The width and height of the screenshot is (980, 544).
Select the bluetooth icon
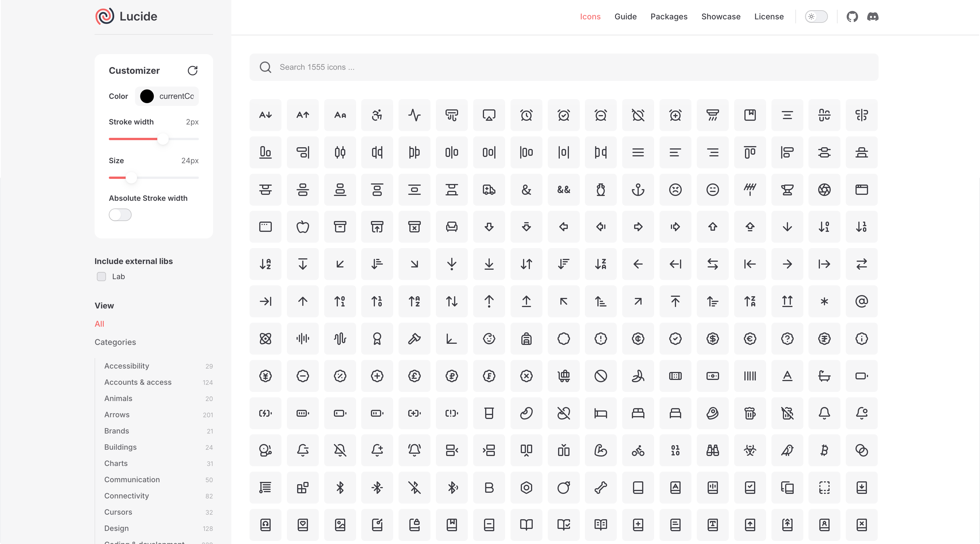tap(340, 487)
